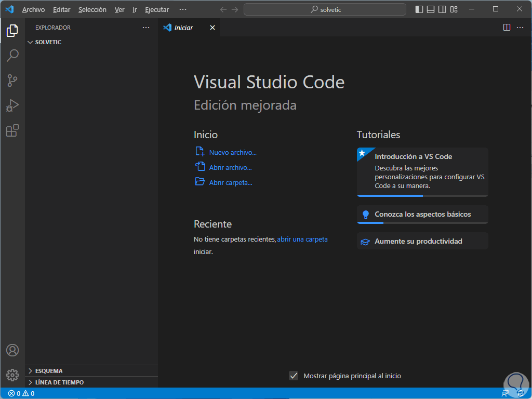The width and height of the screenshot is (532, 399).
Task: Click the solvetic command center search box
Action: 325,9
